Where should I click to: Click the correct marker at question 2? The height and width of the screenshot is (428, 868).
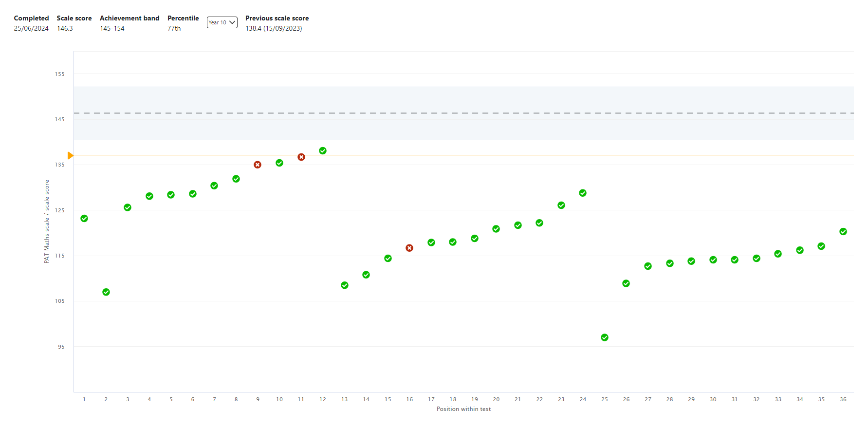tap(106, 292)
